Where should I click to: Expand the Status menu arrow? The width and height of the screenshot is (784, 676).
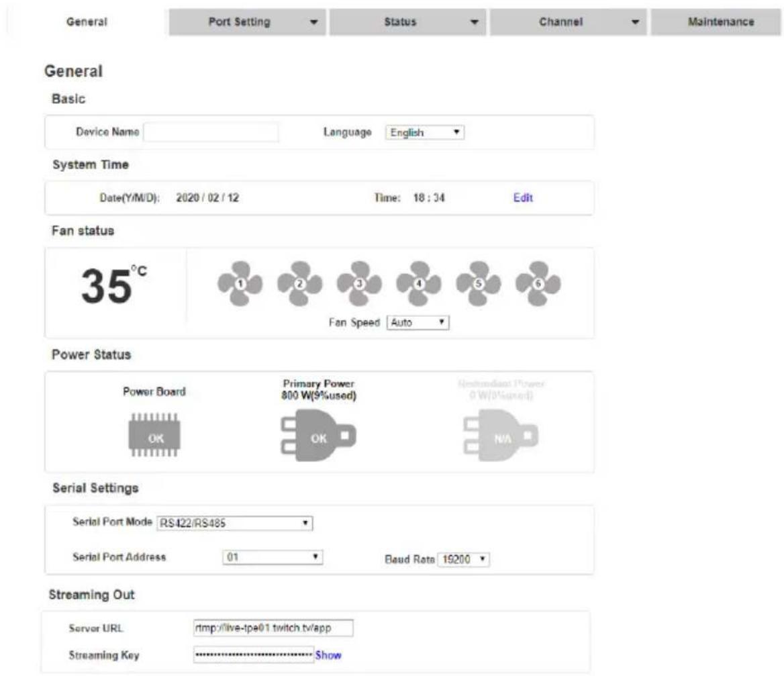tap(475, 22)
